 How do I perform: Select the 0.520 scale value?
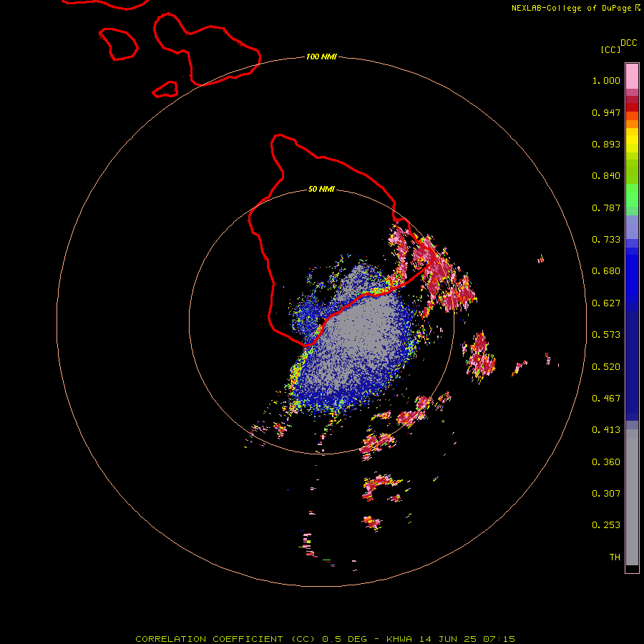coord(606,367)
